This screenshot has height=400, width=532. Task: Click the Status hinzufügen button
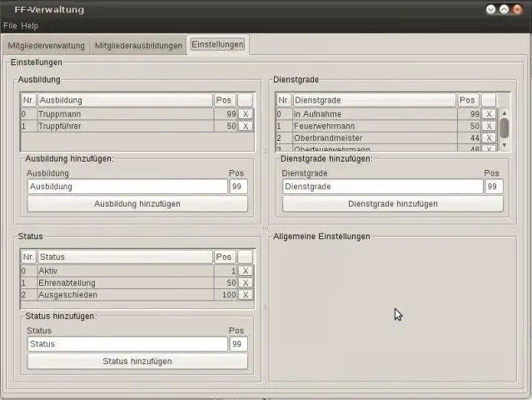137,362
